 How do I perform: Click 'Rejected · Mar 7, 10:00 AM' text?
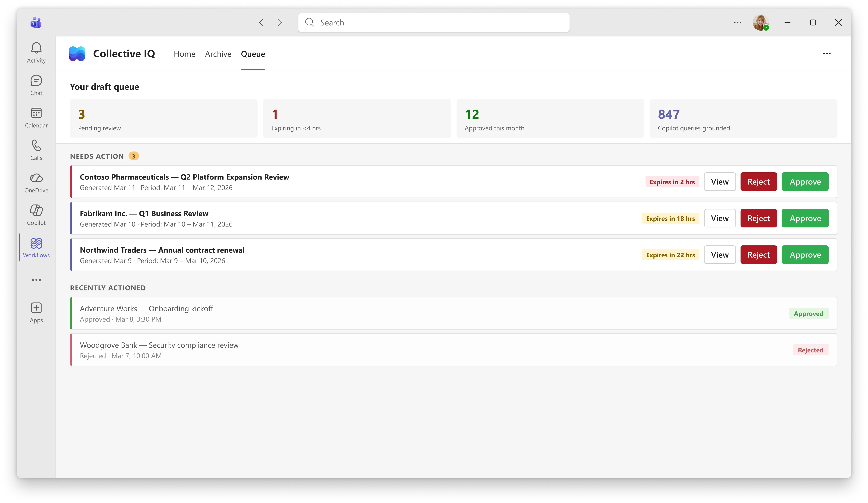[121, 356]
